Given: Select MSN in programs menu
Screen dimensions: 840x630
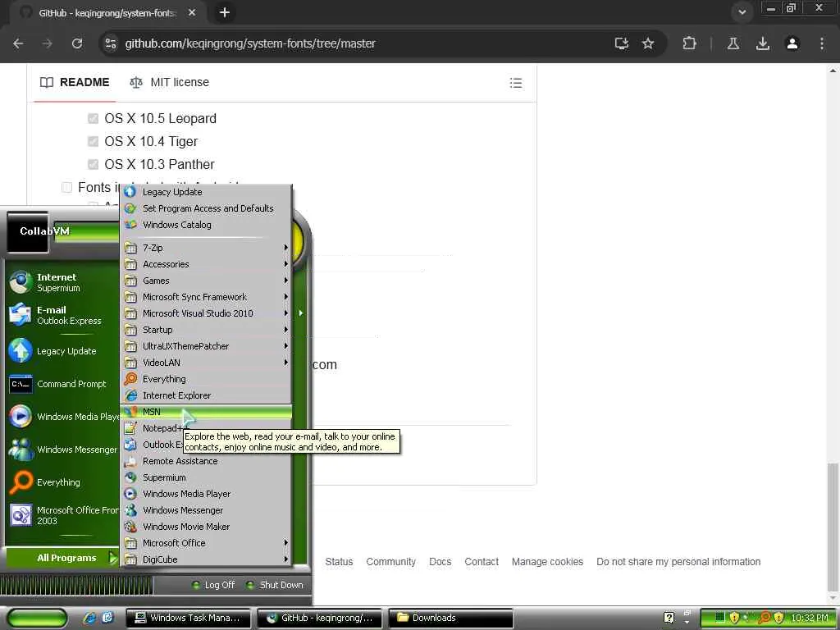Looking at the screenshot, I should (206, 412).
